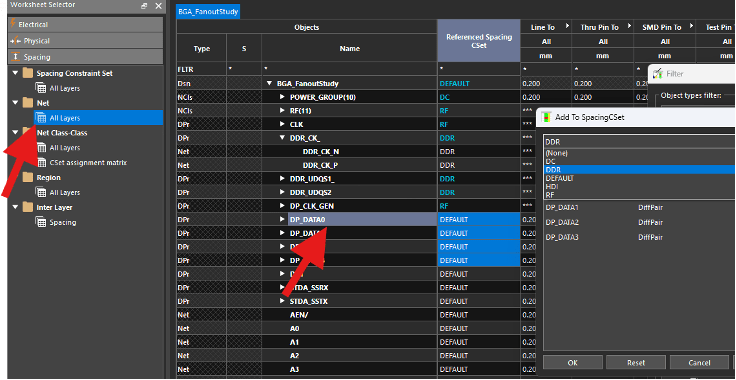Collapse the Inter Layer folder

pos(15,207)
